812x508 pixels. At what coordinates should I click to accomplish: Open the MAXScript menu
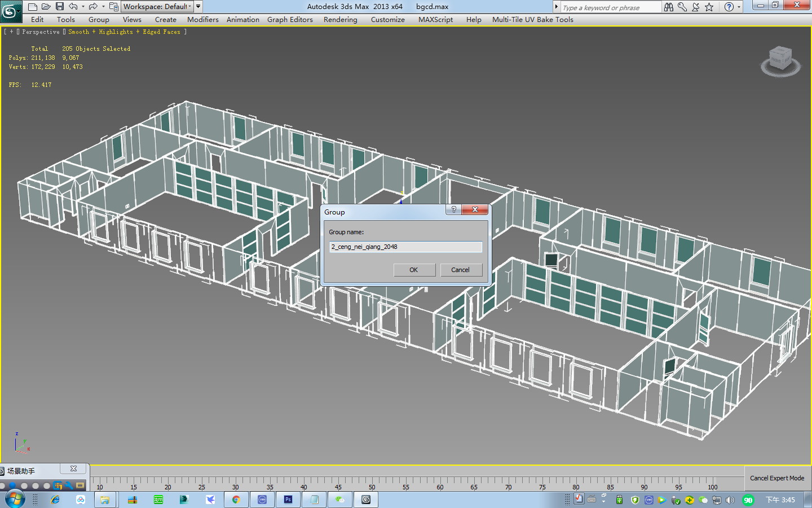point(435,19)
